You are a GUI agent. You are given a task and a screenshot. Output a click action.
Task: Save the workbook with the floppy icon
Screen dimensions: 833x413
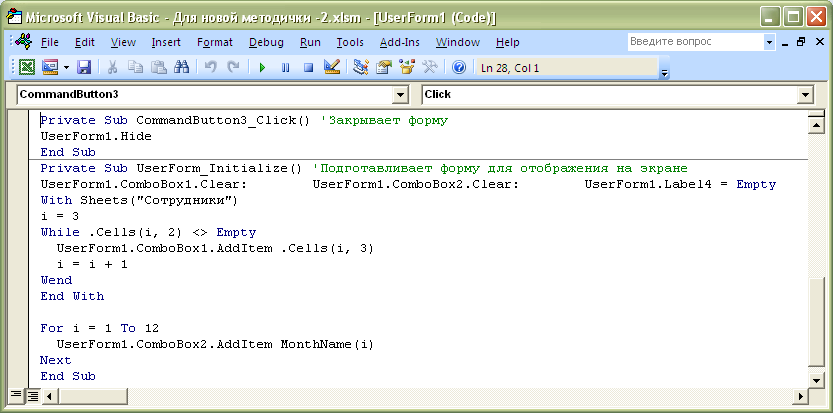[x=84, y=68]
